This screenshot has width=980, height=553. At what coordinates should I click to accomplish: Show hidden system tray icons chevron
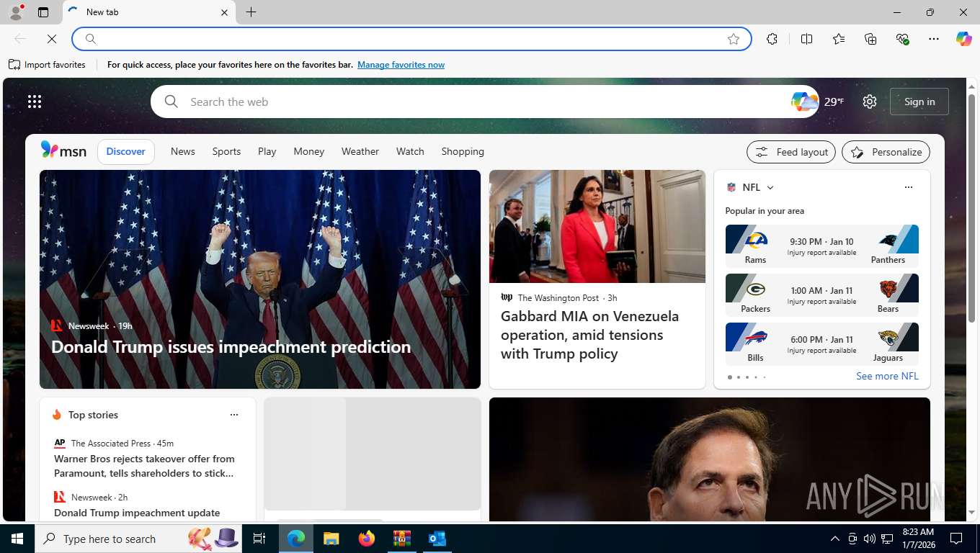(834, 539)
